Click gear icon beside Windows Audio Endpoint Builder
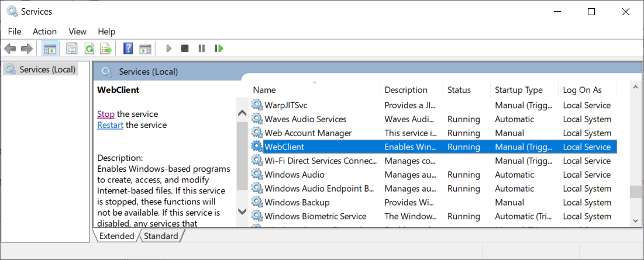The height and width of the screenshot is (260, 644). [257, 188]
